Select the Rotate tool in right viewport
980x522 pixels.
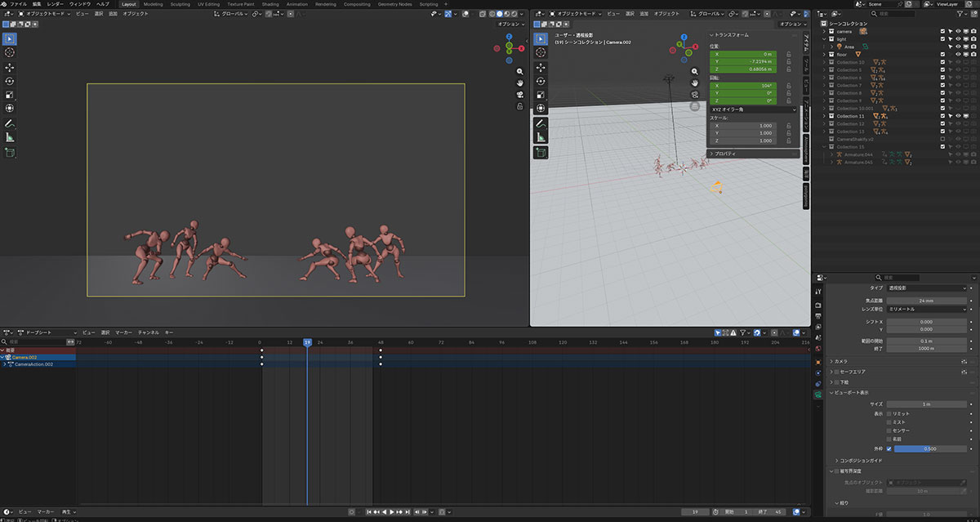[x=541, y=81]
